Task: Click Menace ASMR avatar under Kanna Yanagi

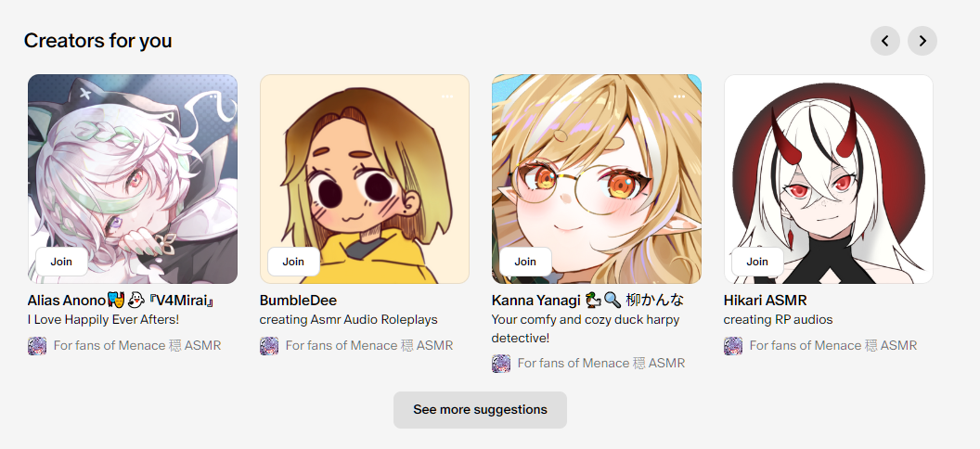Action: coord(500,364)
